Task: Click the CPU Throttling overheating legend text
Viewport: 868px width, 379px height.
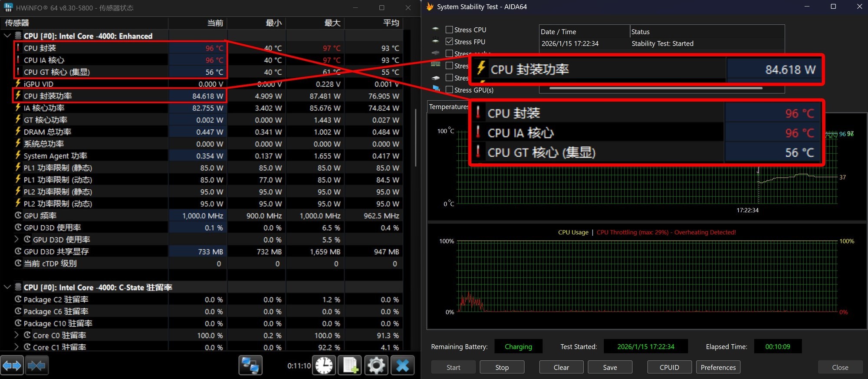Action: point(666,232)
